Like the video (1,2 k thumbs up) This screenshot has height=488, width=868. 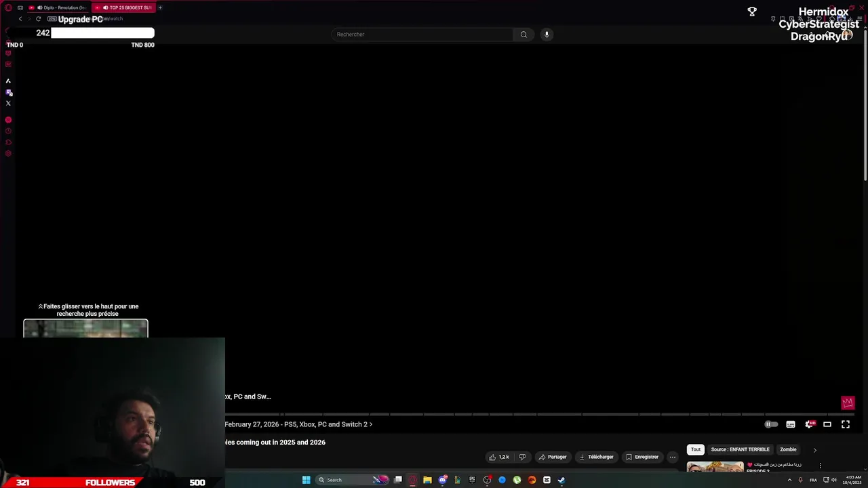[x=499, y=457]
